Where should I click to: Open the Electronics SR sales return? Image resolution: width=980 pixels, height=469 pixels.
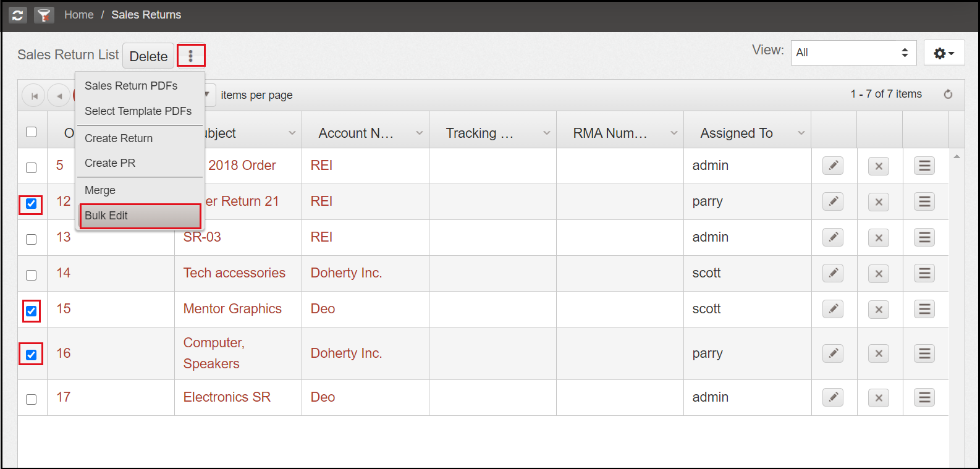tap(227, 397)
